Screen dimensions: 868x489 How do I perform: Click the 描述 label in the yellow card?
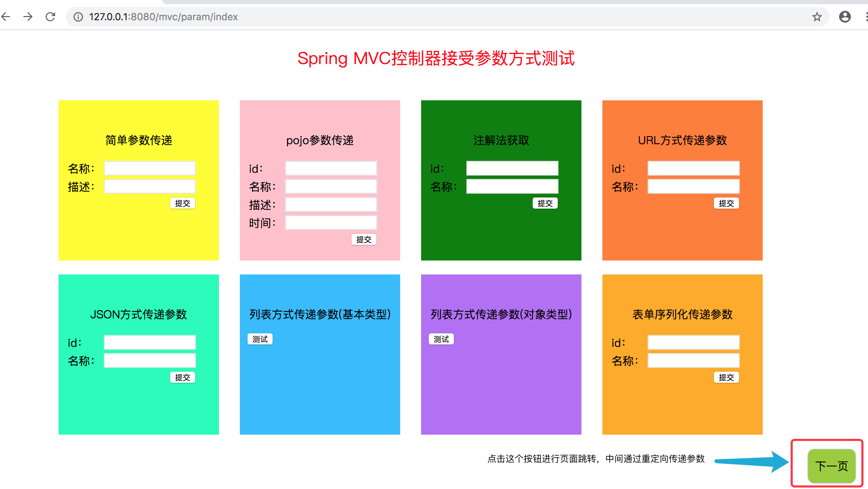coord(81,187)
